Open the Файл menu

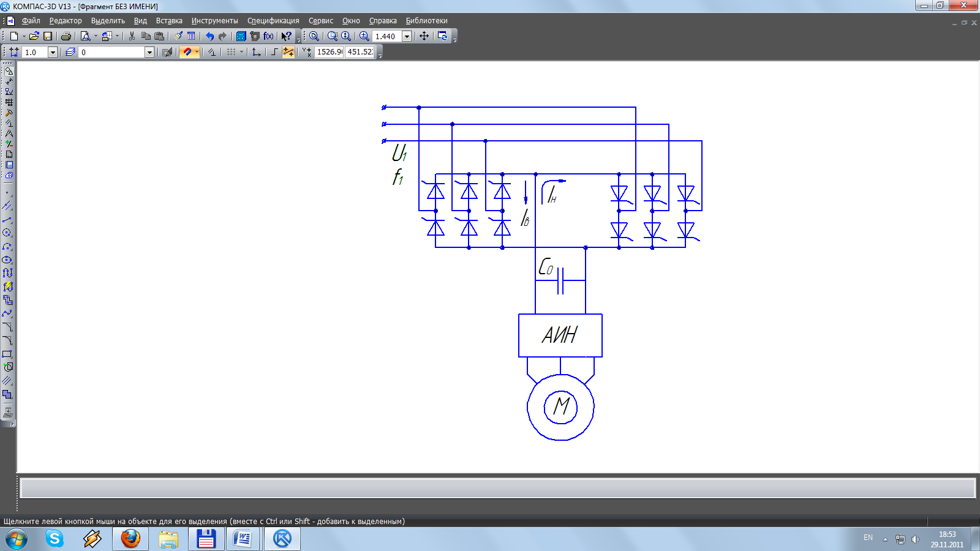[x=31, y=21]
